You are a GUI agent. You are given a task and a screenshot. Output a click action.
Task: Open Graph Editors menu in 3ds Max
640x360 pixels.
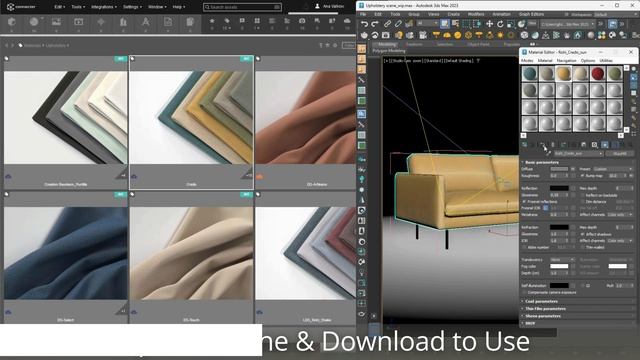(x=531, y=14)
